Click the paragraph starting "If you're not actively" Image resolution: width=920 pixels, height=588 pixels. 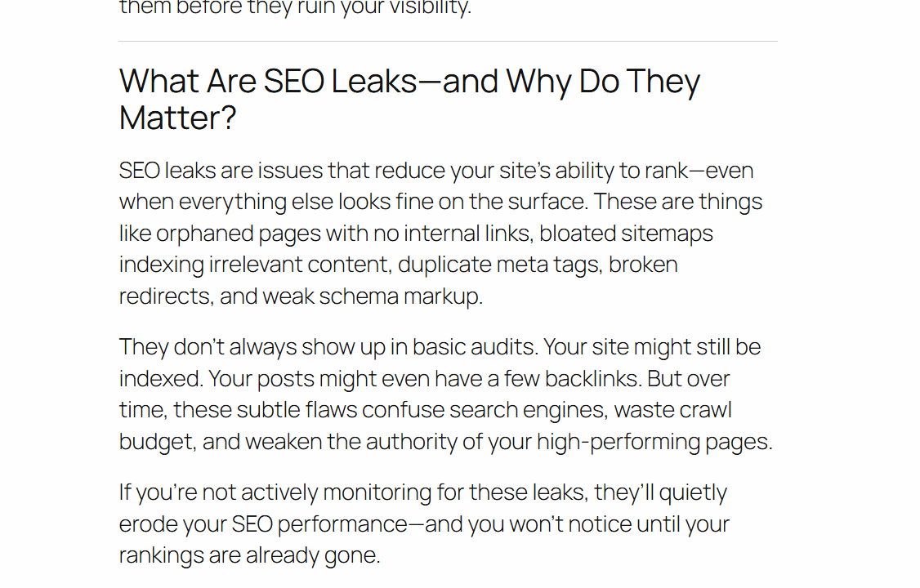coord(423,523)
